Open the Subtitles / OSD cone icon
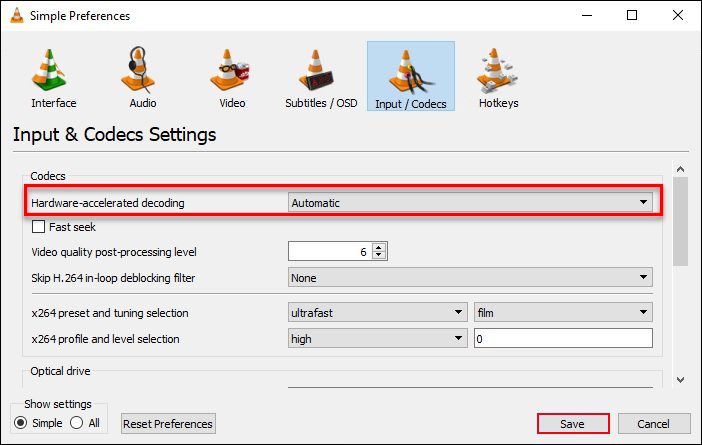The width and height of the screenshot is (702, 445). (x=316, y=70)
